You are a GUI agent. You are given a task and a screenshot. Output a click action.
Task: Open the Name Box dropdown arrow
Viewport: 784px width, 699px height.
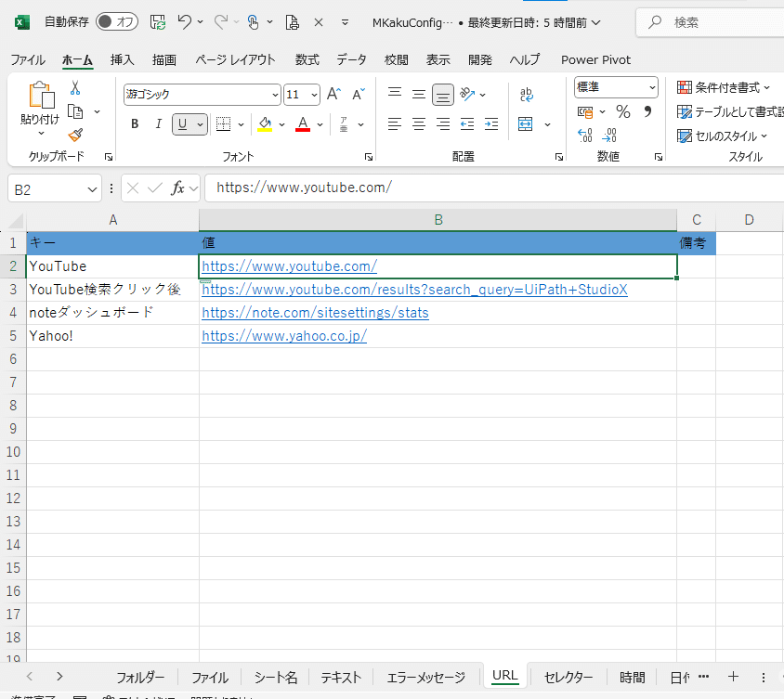(92, 189)
